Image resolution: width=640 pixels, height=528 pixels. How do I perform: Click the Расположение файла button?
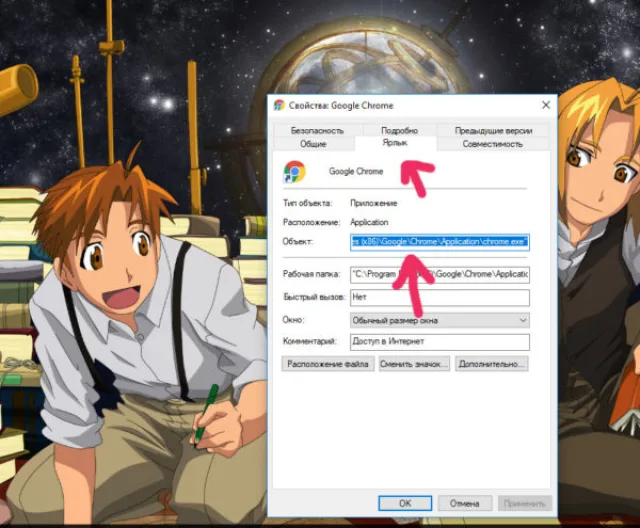pos(328,364)
